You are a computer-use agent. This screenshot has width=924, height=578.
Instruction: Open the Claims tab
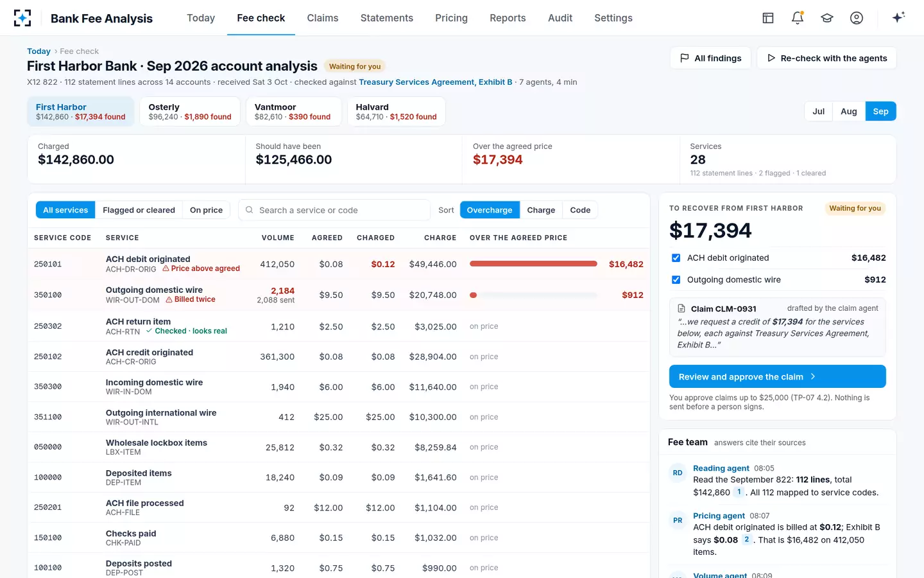coord(323,18)
